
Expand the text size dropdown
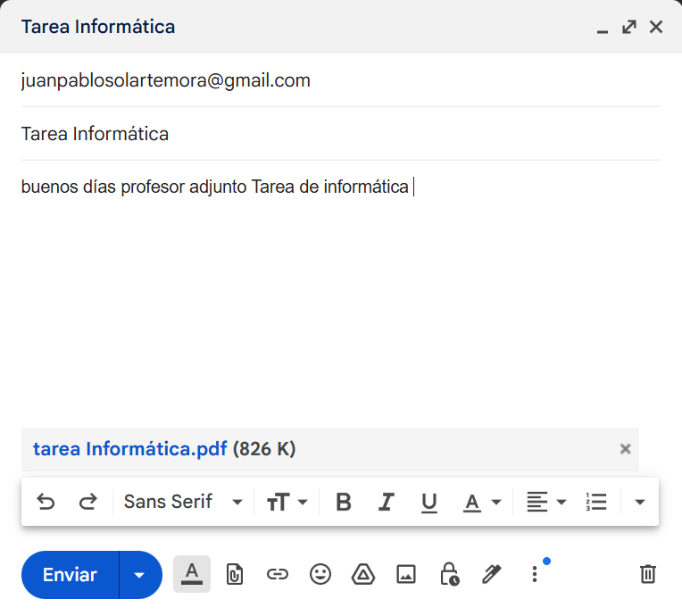click(x=287, y=502)
